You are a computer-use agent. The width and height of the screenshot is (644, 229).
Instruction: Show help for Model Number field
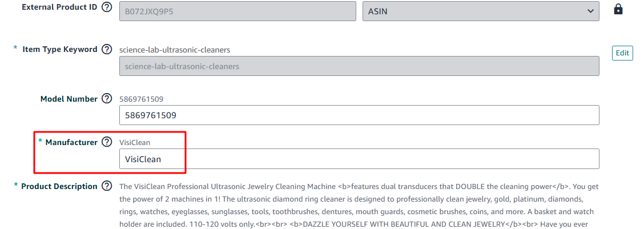click(106, 99)
